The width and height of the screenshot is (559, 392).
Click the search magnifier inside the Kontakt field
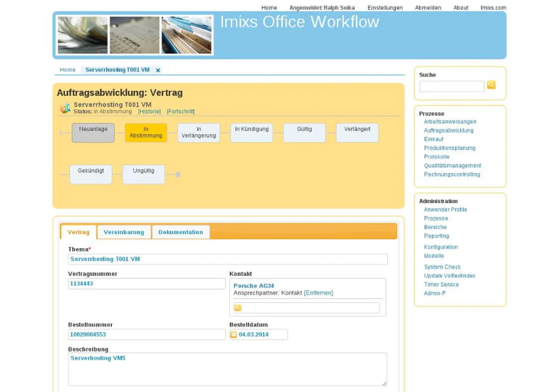(x=238, y=308)
